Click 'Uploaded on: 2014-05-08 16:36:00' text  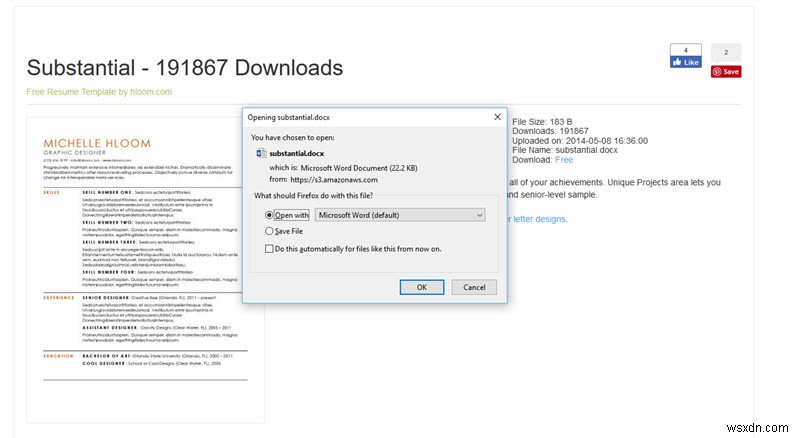(580, 141)
